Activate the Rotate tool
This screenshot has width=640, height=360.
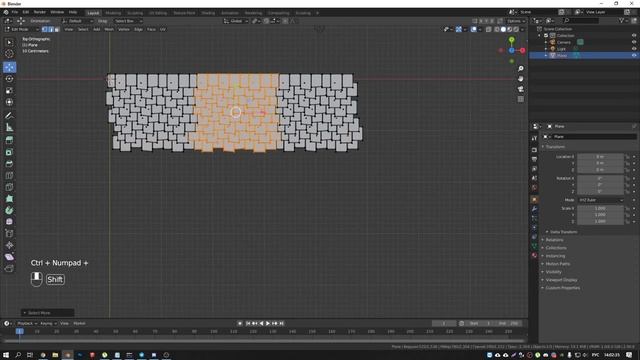[x=9, y=79]
